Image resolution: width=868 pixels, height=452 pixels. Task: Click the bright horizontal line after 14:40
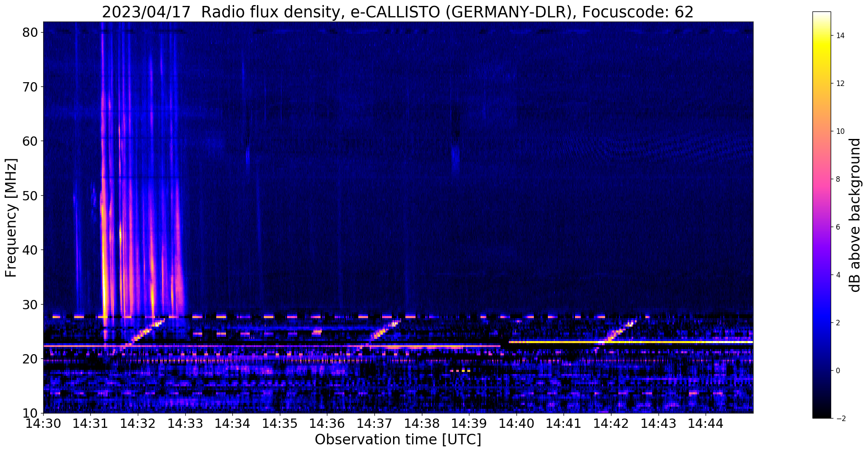[x=631, y=342]
